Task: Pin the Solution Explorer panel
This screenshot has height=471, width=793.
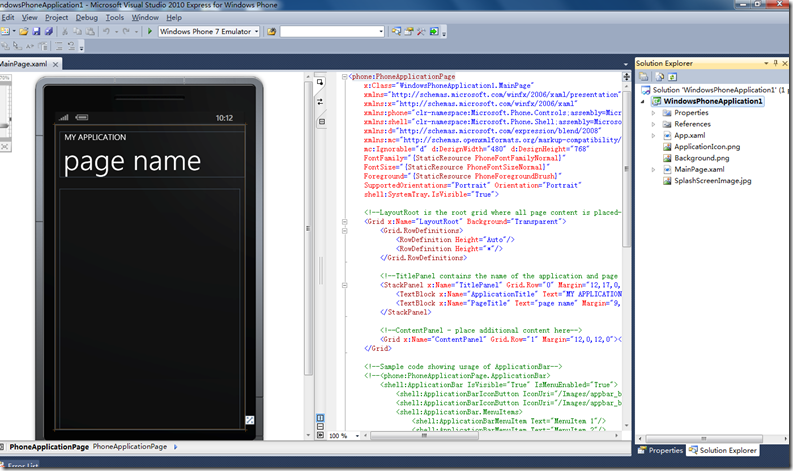Action: [776, 63]
